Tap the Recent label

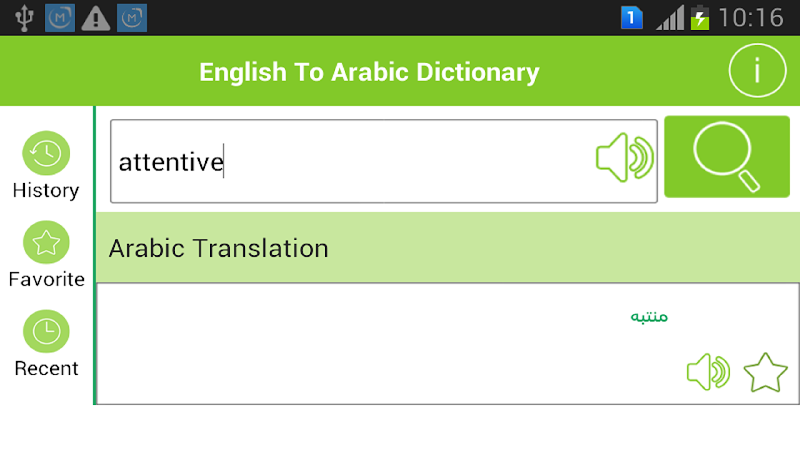pyautogui.click(x=46, y=368)
